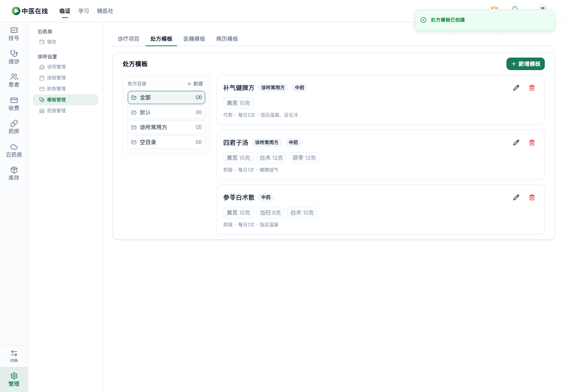This screenshot has width=564, height=392.
Task: Open 药房管理 settings
Action: point(65,111)
